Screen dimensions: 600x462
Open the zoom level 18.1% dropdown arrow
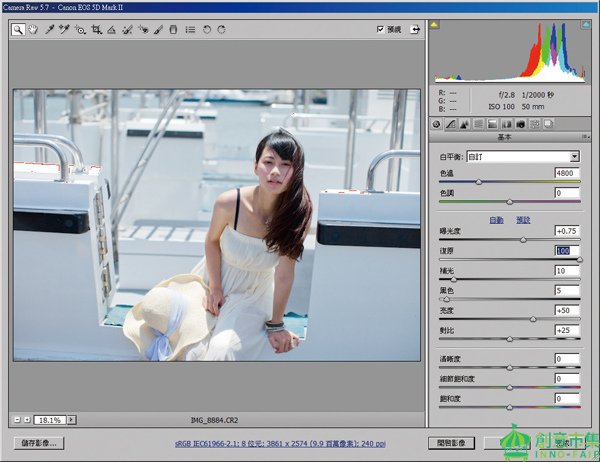point(72,420)
